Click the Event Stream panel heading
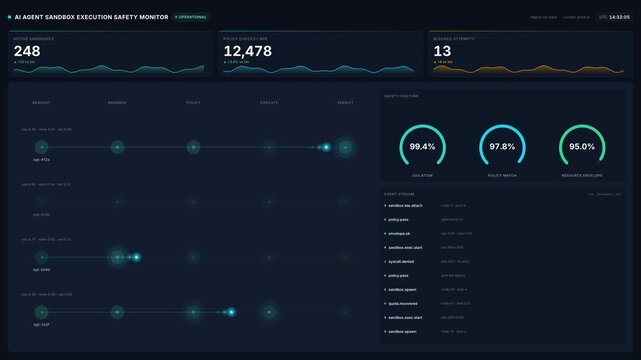Image resolution: width=641 pixels, height=360 pixels. pyautogui.click(x=399, y=194)
